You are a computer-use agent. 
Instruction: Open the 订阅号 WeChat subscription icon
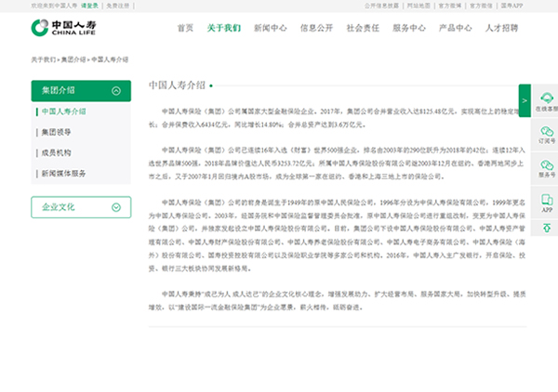[546, 135]
